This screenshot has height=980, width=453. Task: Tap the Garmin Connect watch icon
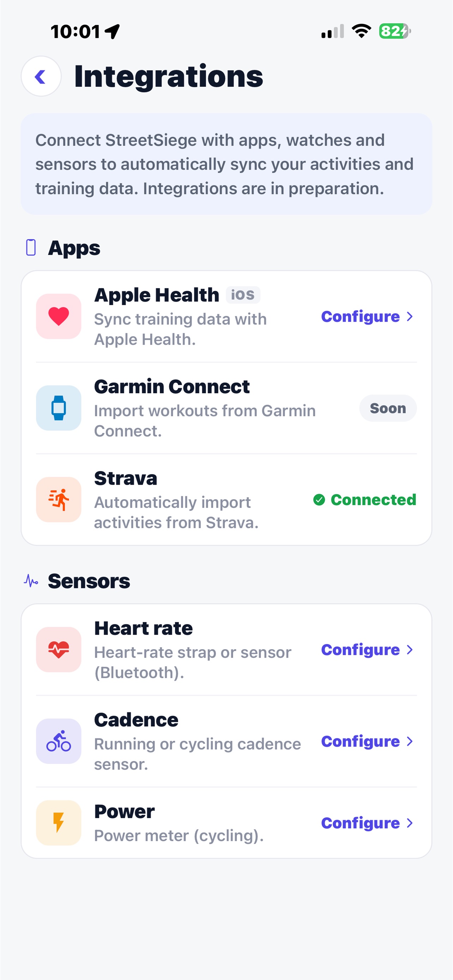click(x=59, y=408)
